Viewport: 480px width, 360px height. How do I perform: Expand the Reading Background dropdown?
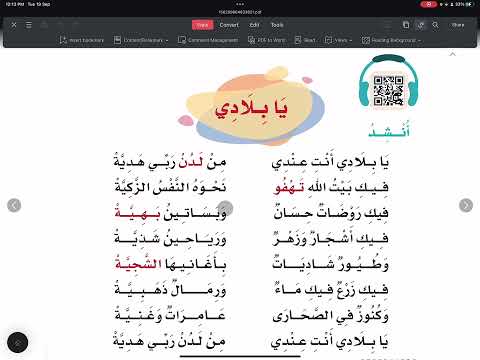391,40
